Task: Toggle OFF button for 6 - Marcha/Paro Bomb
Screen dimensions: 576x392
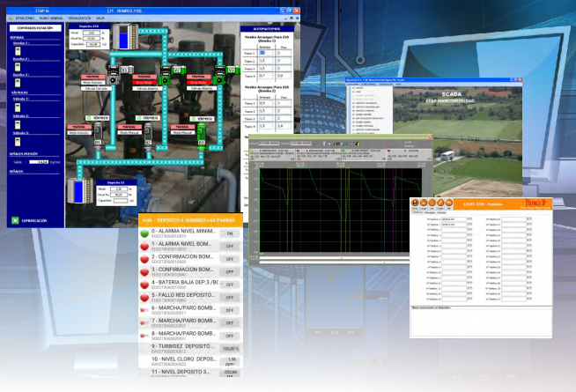Action: (x=230, y=310)
